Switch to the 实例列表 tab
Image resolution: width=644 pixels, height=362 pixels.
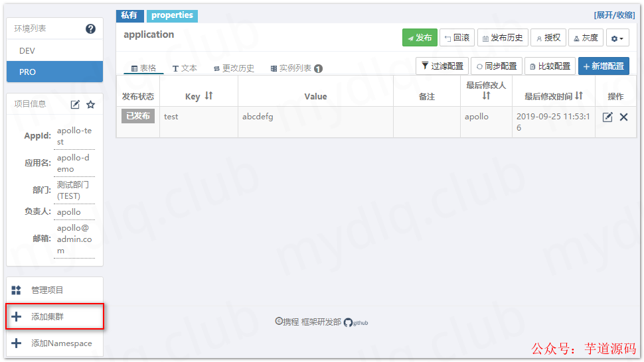click(296, 68)
